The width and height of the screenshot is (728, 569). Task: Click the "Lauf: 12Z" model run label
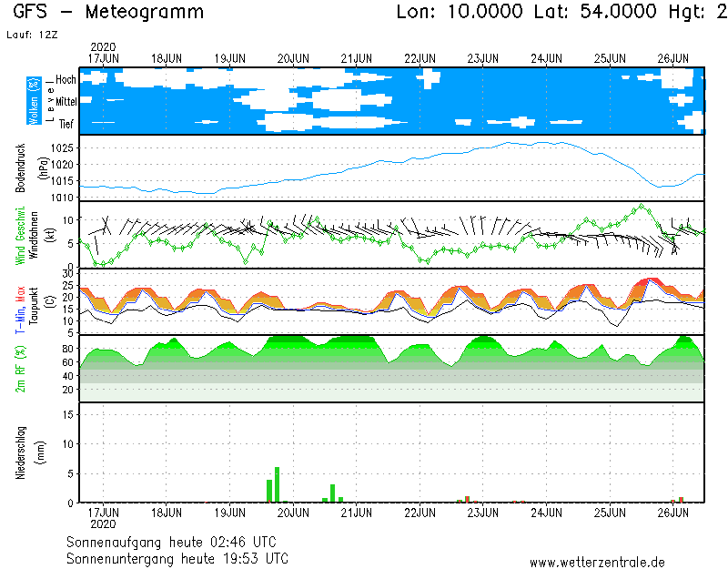click(x=32, y=35)
